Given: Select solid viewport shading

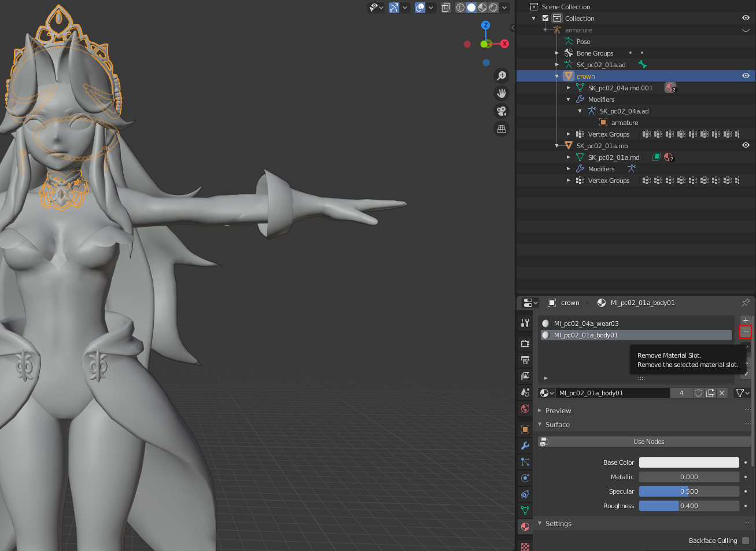Looking at the screenshot, I should (x=471, y=8).
